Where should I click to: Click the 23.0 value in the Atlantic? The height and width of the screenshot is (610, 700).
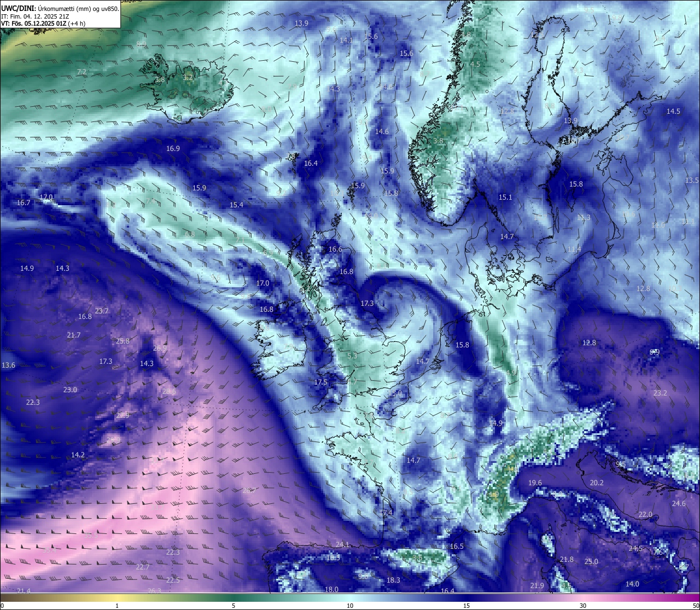pyautogui.click(x=70, y=390)
